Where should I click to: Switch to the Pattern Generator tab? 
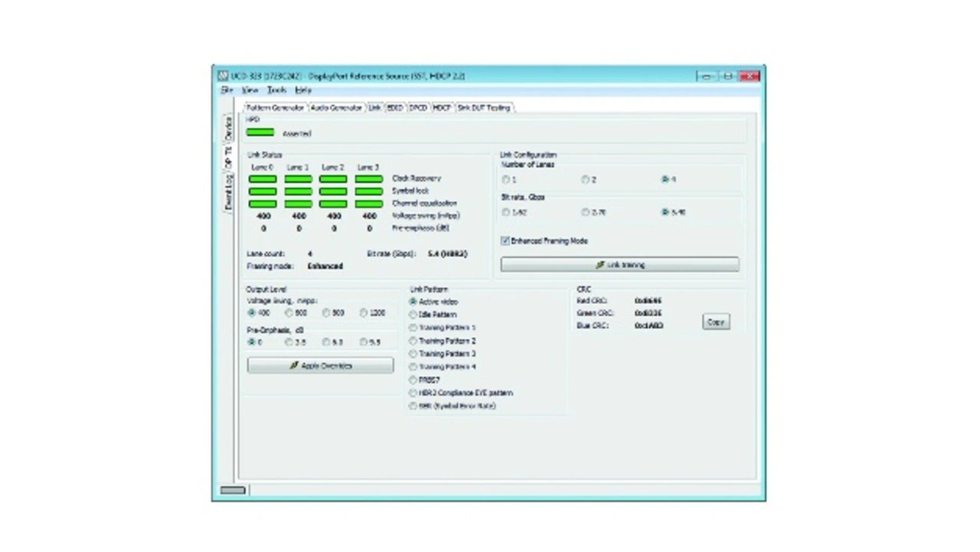pos(276,108)
